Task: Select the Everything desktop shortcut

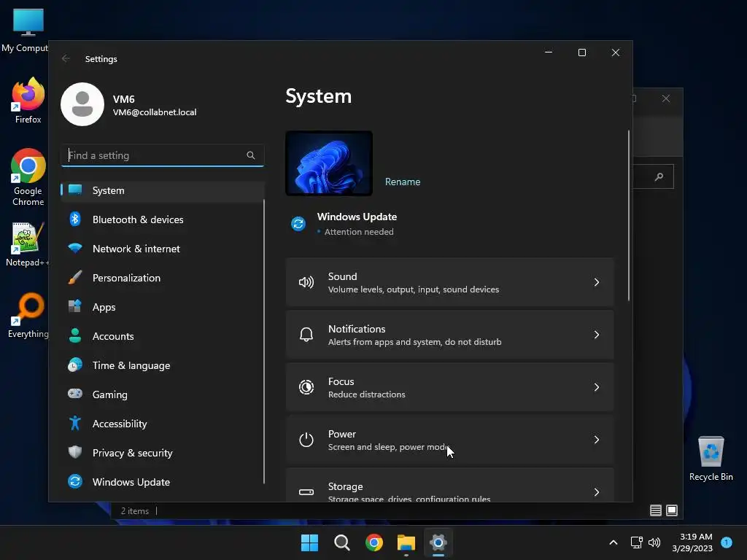Action: 28,316
